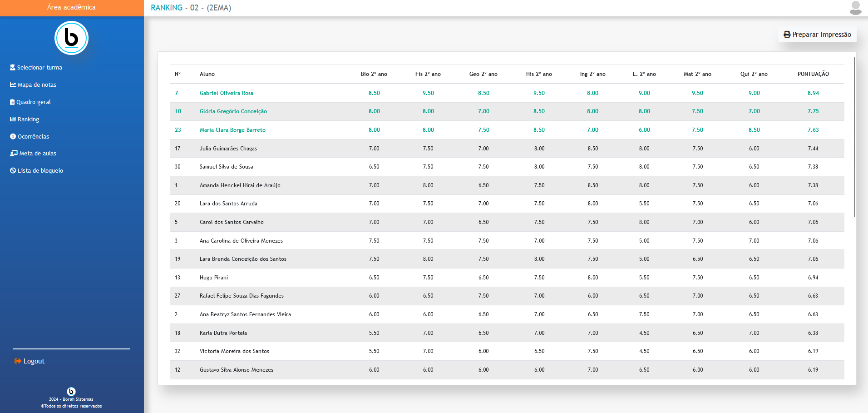
Task: Click Maria Clara Borge Barreto's score 7.63
Action: pyautogui.click(x=813, y=130)
